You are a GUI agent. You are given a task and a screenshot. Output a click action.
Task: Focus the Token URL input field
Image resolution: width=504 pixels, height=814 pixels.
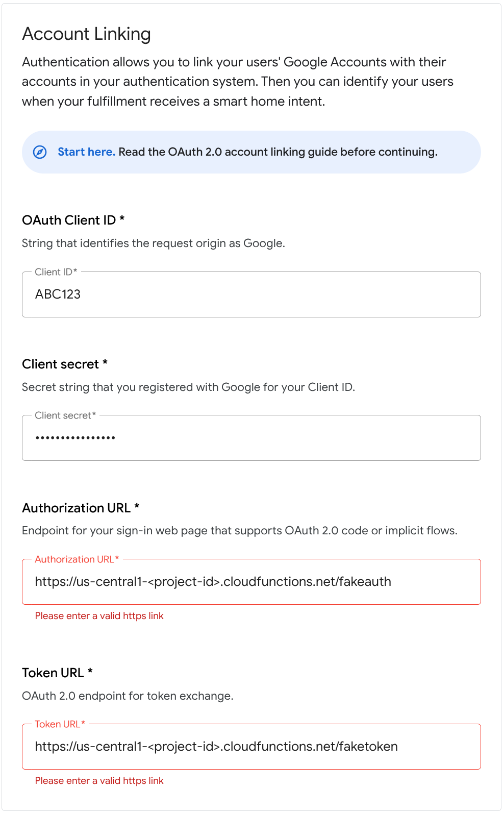251,746
